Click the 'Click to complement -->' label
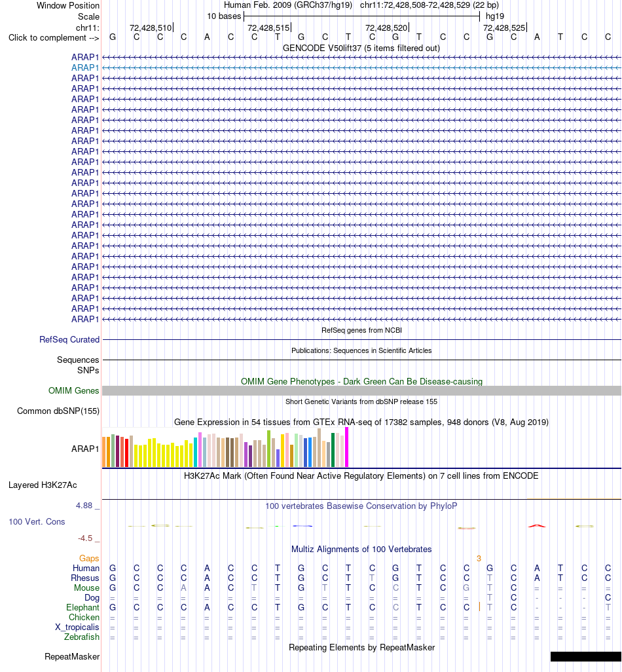622x672 pixels. pyautogui.click(x=54, y=38)
